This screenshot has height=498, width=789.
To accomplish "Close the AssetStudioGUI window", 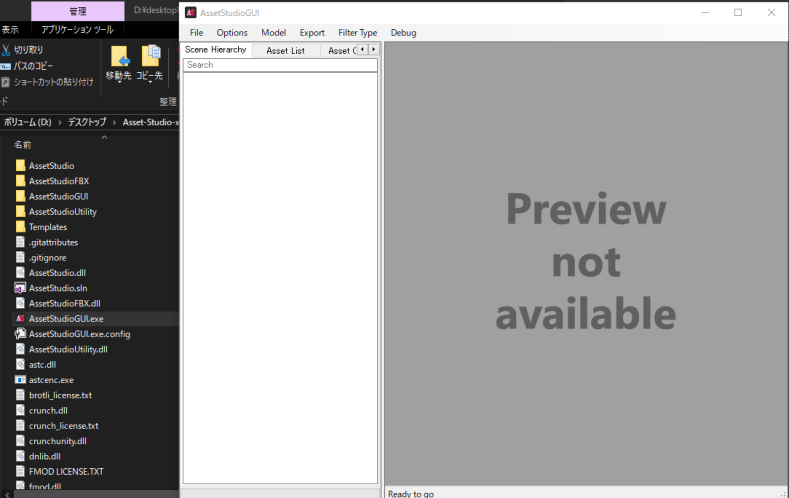I will click(x=771, y=13).
